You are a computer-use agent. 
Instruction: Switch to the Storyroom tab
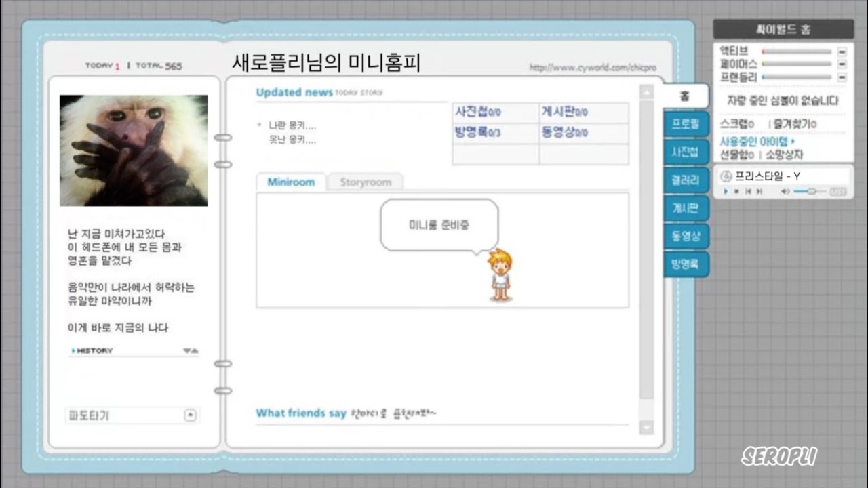coord(366,182)
